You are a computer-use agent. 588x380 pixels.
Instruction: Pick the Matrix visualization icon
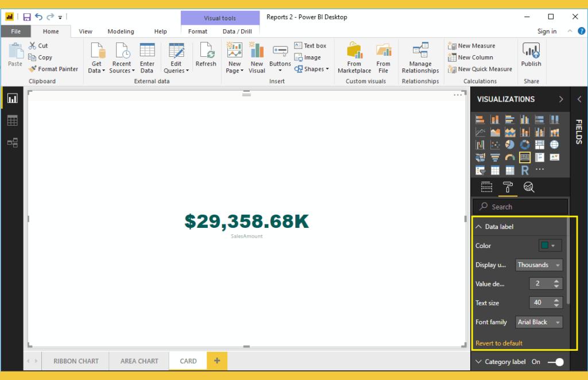(510, 170)
